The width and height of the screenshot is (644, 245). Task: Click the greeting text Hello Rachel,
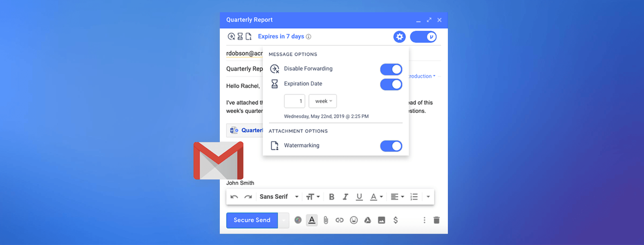pyautogui.click(x=243, y=86)
